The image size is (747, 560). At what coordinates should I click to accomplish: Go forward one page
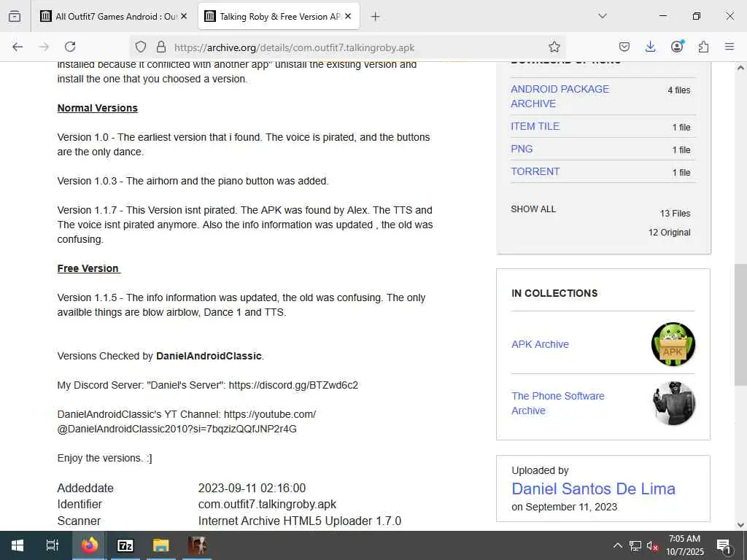[x=44, y=47]
